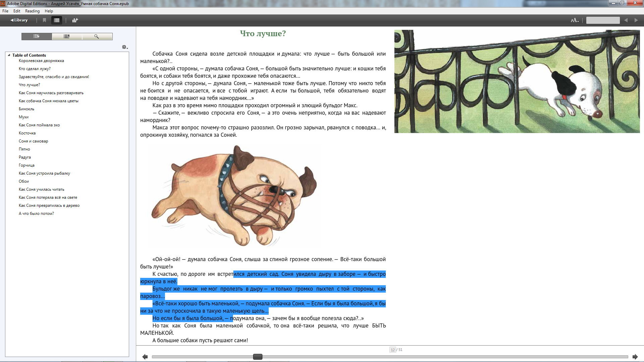Go to the "Горчица" chapter
Viewport: 644px width, 362px height.
26,165
